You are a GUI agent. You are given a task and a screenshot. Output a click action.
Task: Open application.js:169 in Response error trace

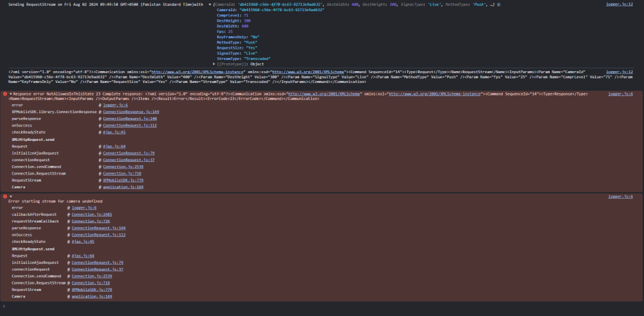point(118,187)
